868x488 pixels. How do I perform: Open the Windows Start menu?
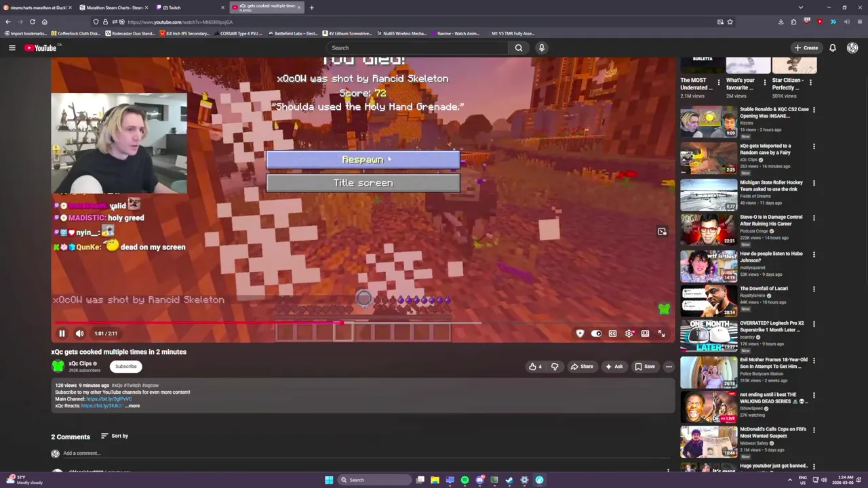(329, 480)
